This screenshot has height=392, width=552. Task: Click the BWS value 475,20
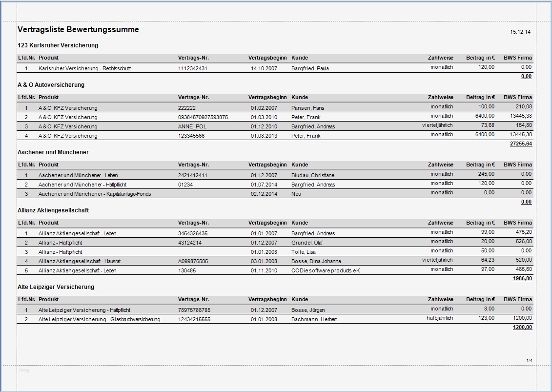524,232
